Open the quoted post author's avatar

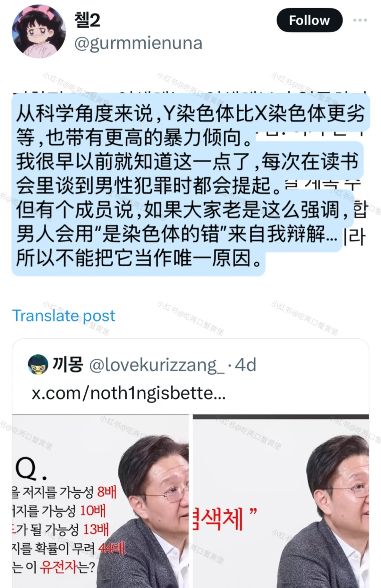coord(38,365)
